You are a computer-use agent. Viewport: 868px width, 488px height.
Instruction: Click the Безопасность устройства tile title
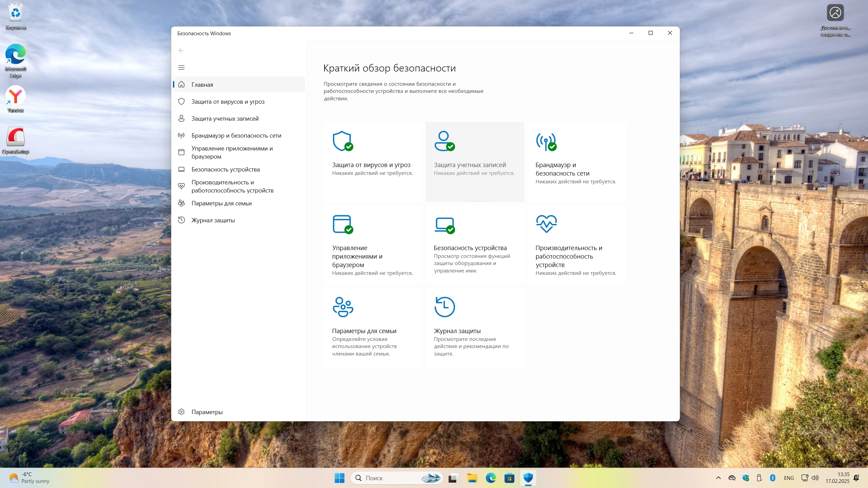pos(470,248)
